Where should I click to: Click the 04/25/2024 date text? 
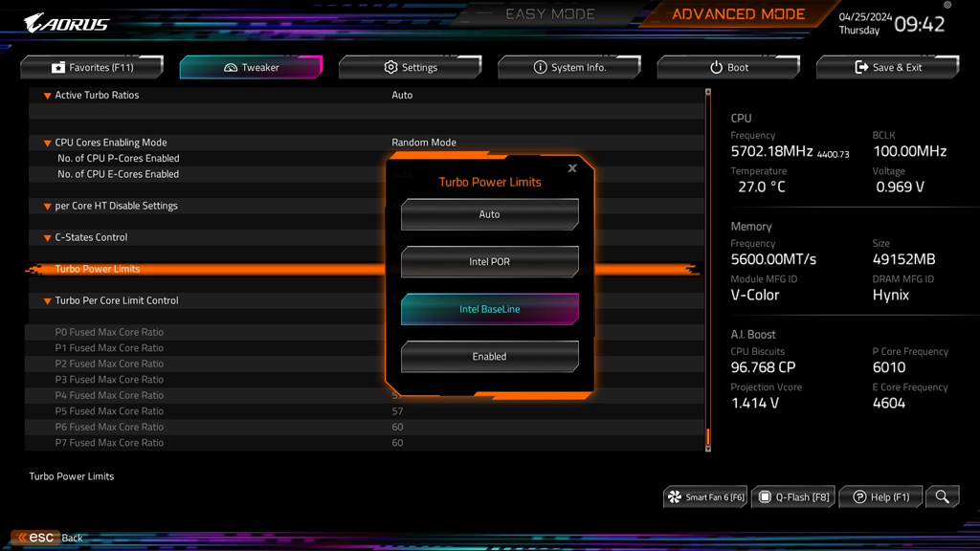(x=865, y=17)
